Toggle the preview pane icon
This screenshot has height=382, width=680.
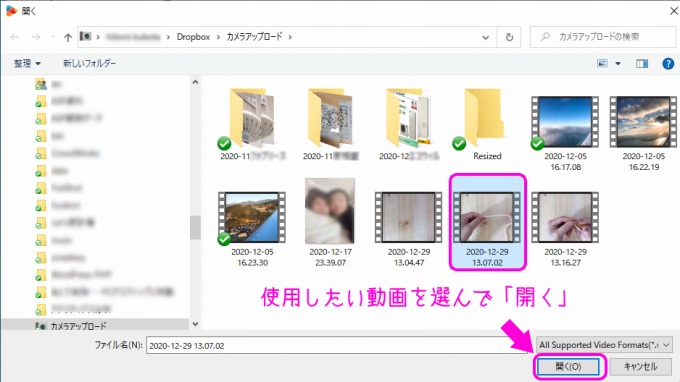click(x=642, y=64)
